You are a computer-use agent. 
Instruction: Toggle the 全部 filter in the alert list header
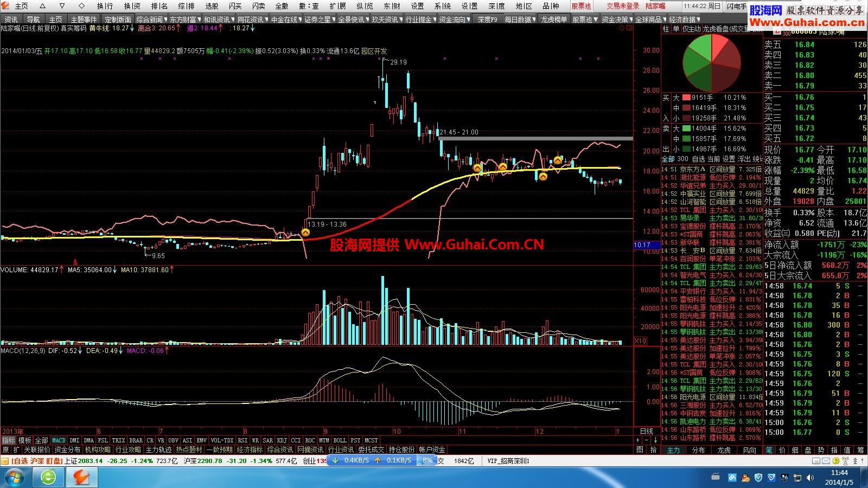pos(668,159)
